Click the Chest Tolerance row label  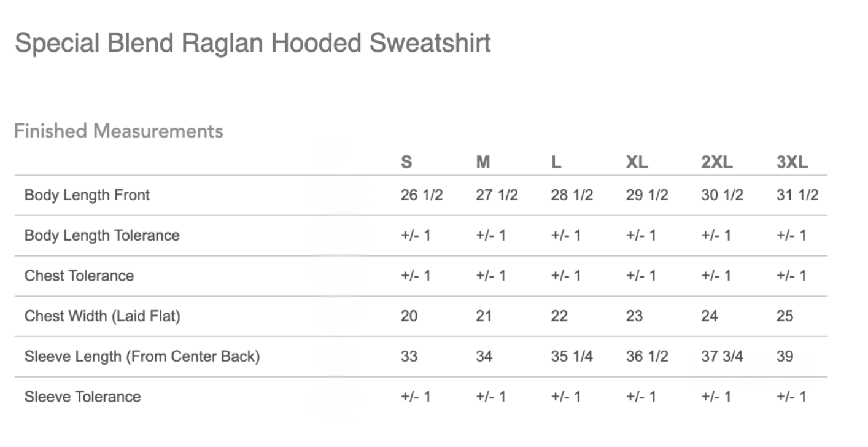pos(79,276)
